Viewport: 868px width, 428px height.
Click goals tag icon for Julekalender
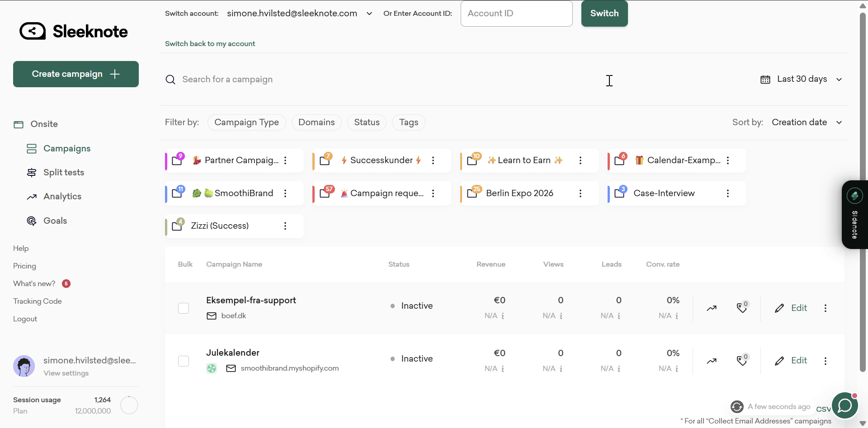click(742, 360)
